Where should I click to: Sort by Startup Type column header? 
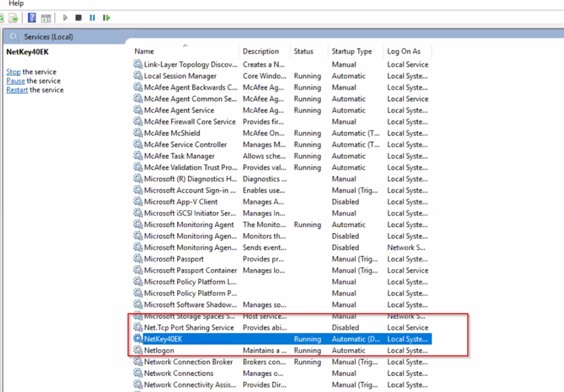351,51
